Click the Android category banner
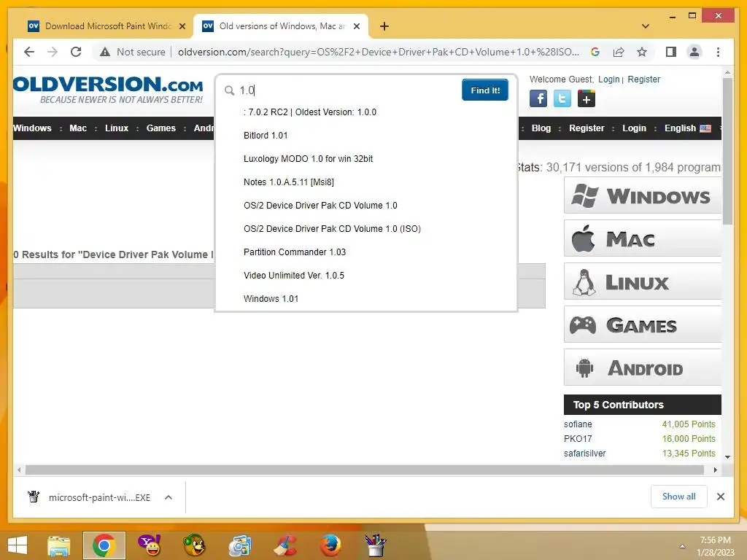The image size is (747, 560). (643, 367)
